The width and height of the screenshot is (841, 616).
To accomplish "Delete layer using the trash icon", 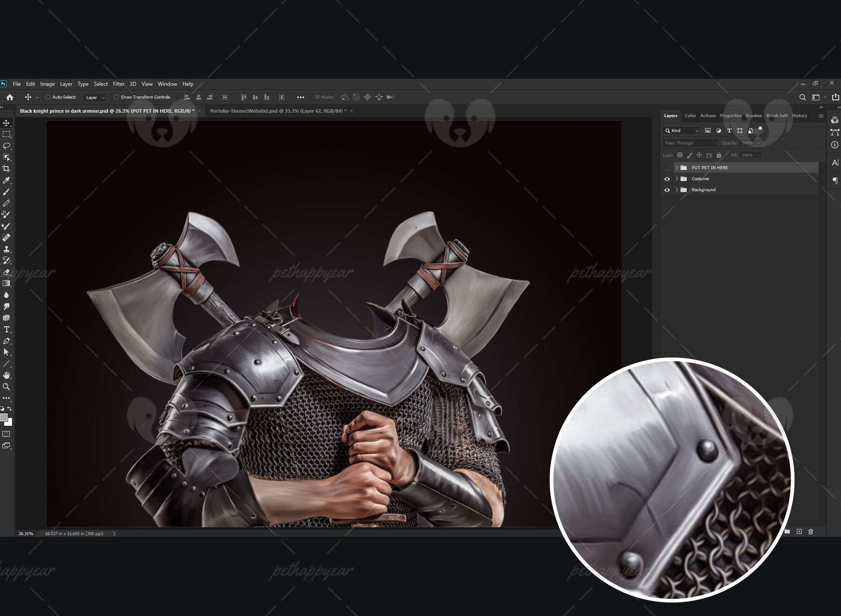I will pyautogui.click(x=811, y=532).
